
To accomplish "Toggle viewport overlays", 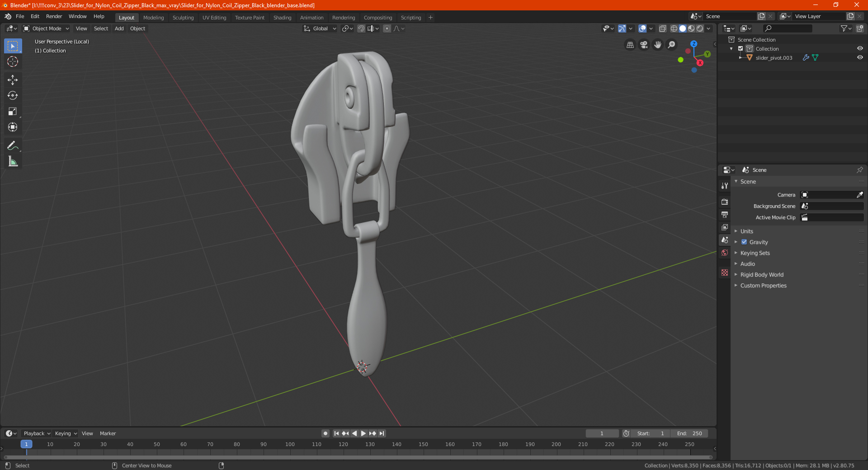I will pos(642,28).
